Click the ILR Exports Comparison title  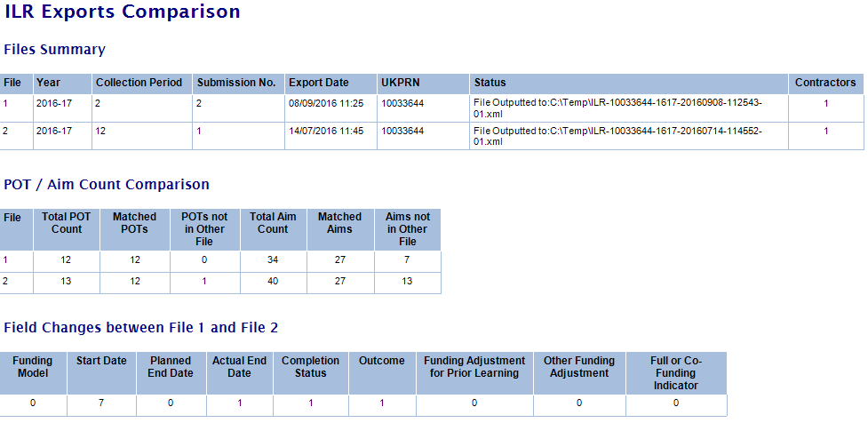coord(123,12)
